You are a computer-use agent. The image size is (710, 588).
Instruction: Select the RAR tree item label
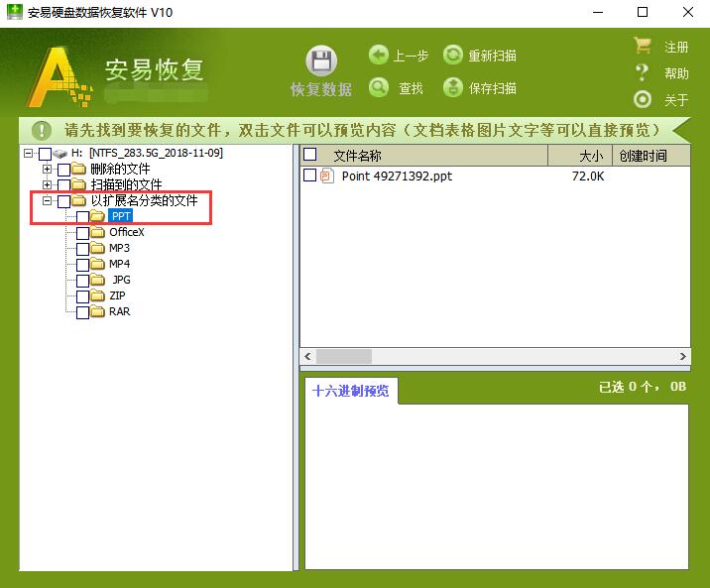(x=120, y=311)
